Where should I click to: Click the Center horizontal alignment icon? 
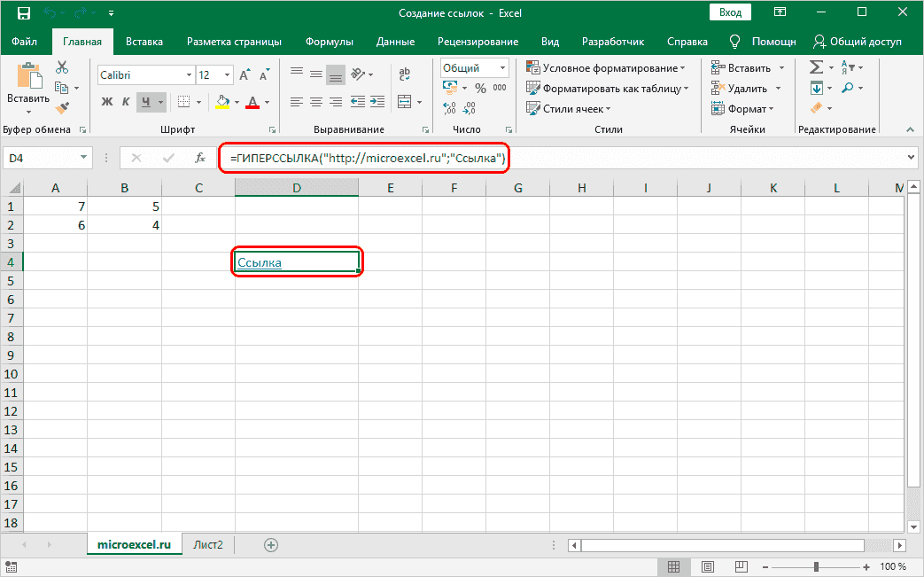tap(316, 102)
